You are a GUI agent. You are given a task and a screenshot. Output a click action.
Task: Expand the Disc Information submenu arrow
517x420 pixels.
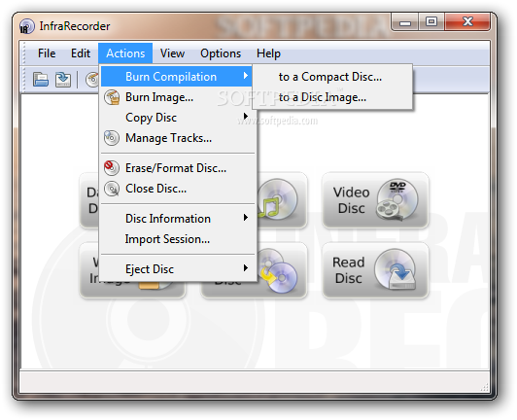[245, 218]
